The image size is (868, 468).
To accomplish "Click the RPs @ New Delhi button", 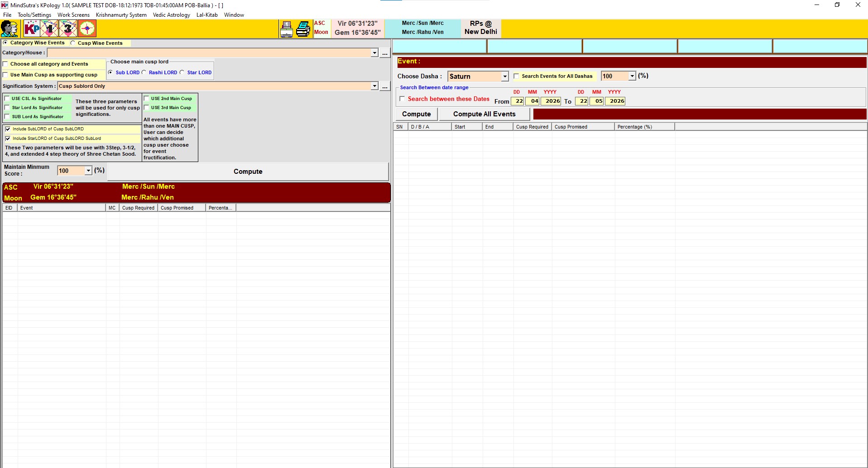I will [x=481, y=28].
